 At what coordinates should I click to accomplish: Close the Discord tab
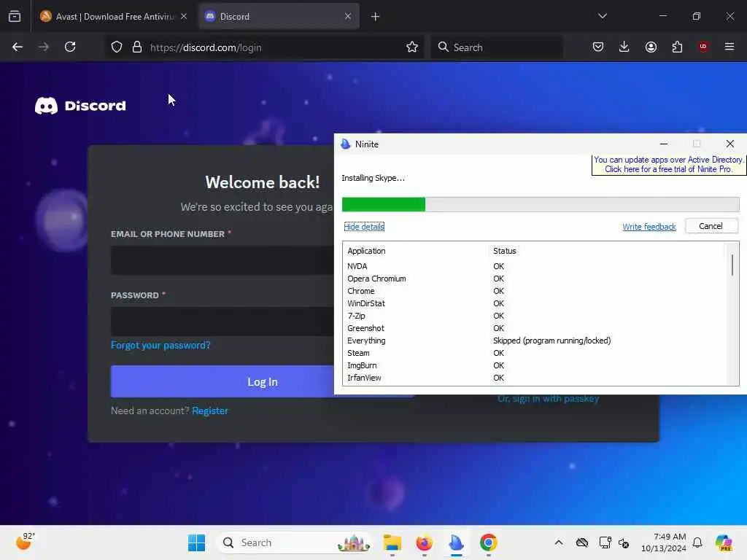348,16
